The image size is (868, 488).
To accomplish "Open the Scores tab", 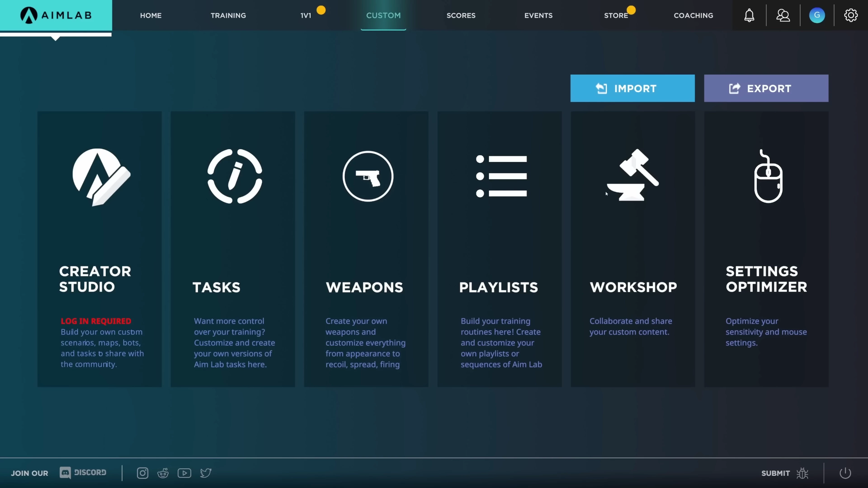I will point(461,16).
